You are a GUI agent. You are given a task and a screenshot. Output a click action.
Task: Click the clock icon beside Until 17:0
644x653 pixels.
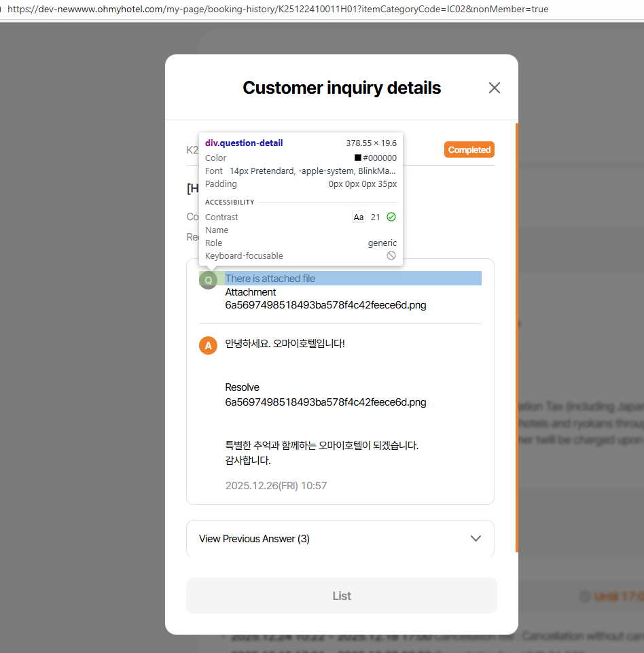[584, 597]
